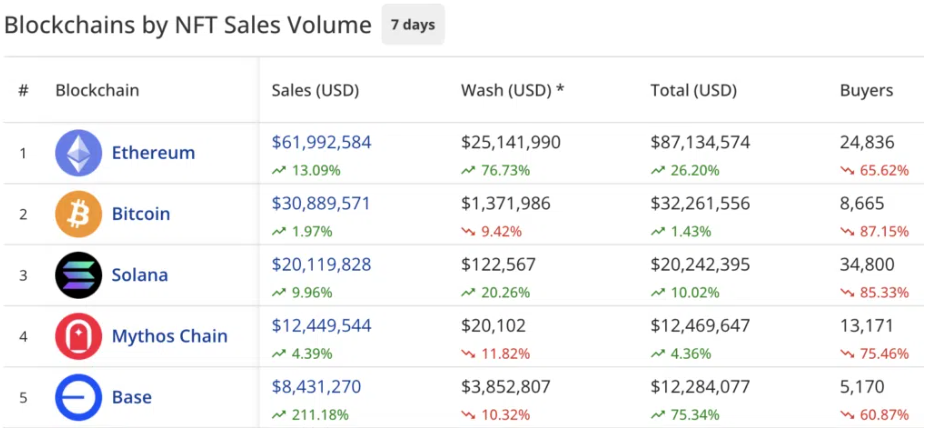Screen dimensions: 926x435
Task: Click Mythos Chain wash change 11.82%
Action: [x=495, y=354]
